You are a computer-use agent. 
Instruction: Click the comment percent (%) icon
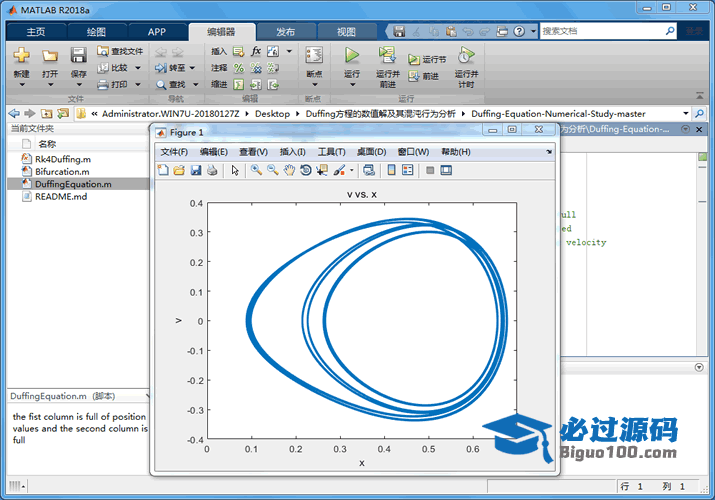[x=238, y=68]
